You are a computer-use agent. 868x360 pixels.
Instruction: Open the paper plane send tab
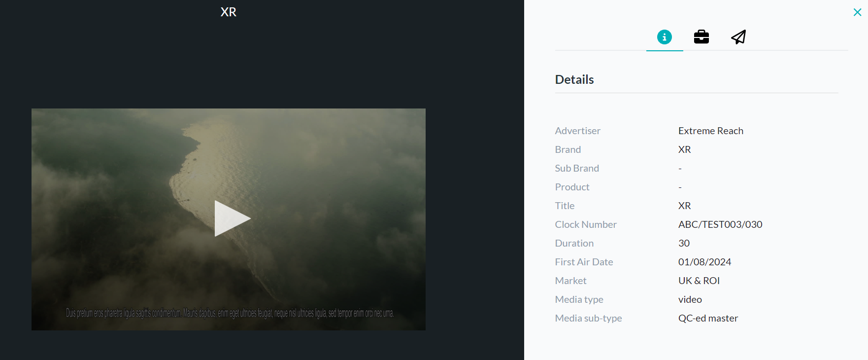[x=738, y=37]
